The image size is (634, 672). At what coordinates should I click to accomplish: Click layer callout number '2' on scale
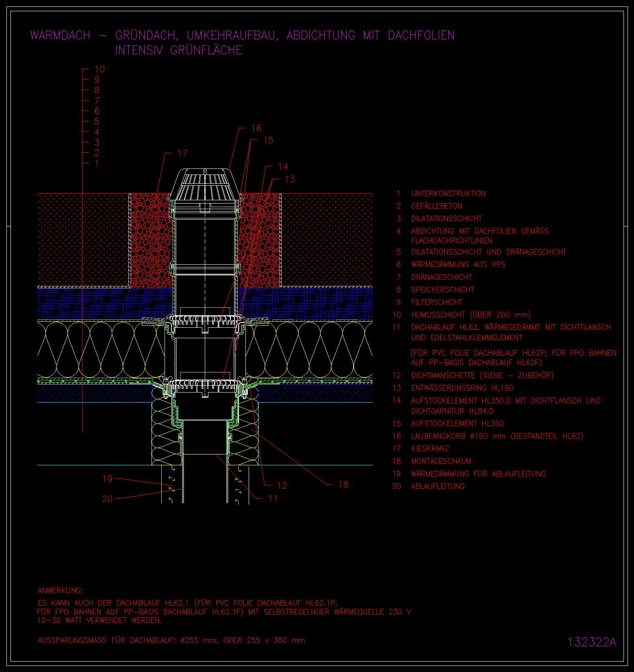pyautogui.click(x=97, y=153)
